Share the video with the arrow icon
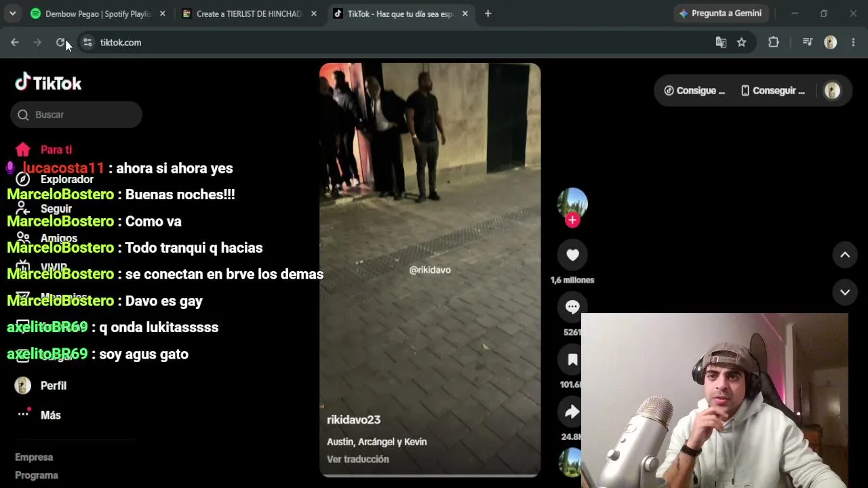Image resolution: width=868 pixels, height=488 pixels. (x=572, y=412)
